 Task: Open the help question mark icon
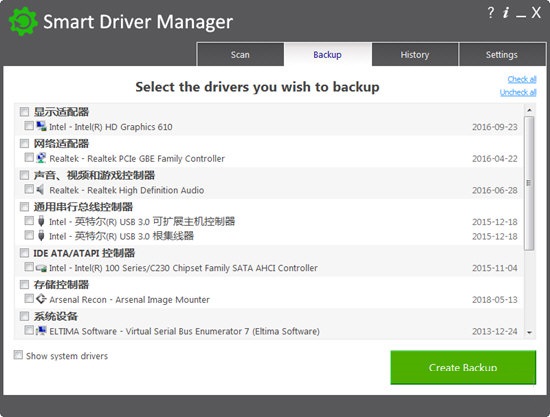coord(491,13)
